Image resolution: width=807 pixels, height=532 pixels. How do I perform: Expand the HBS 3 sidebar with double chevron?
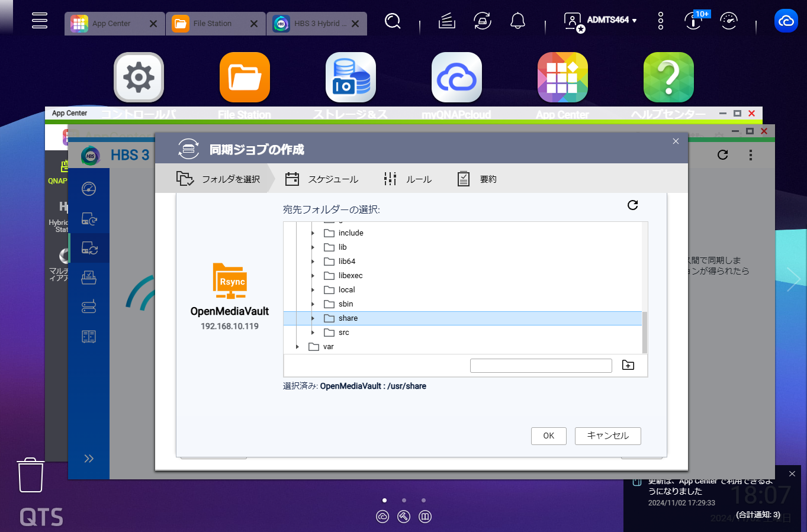pyautogui.click(x=89, y=459)
